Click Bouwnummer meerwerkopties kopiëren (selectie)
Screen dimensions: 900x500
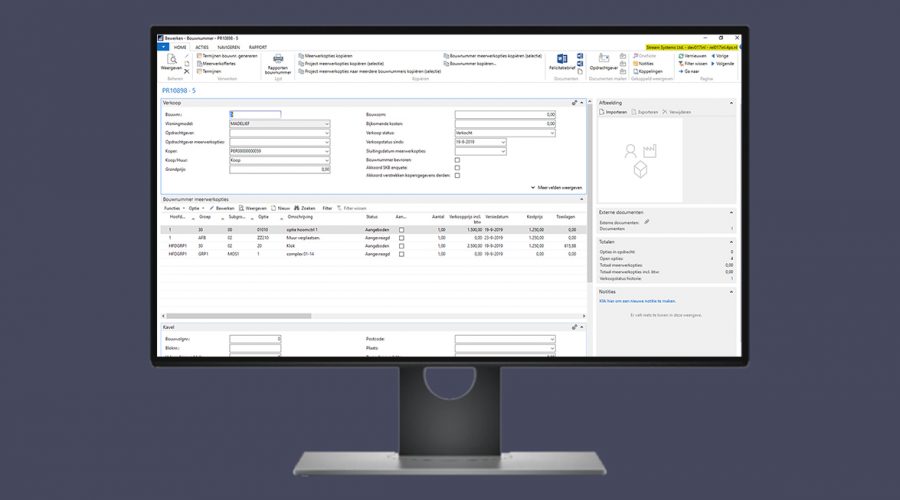point(492,56)
